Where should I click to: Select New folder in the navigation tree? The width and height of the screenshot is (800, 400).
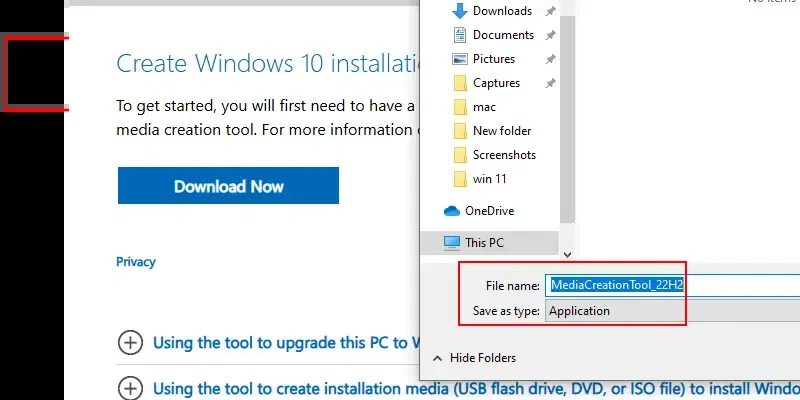[x=502, y=131]
